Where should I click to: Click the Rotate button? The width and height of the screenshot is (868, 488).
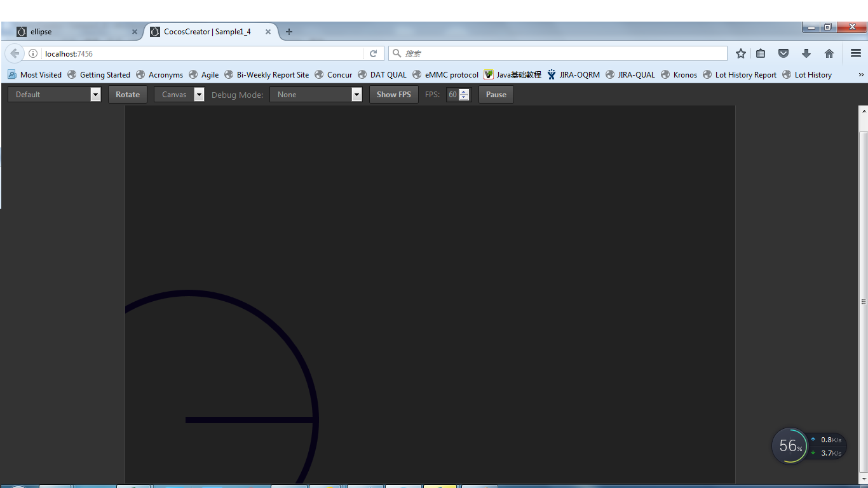128,95
